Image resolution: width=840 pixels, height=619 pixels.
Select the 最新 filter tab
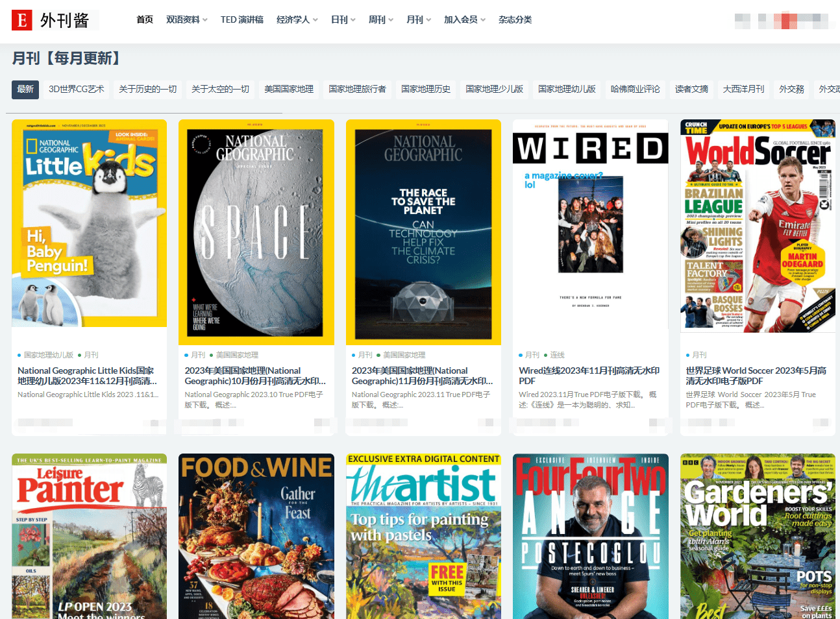click(x=25, y=90)
